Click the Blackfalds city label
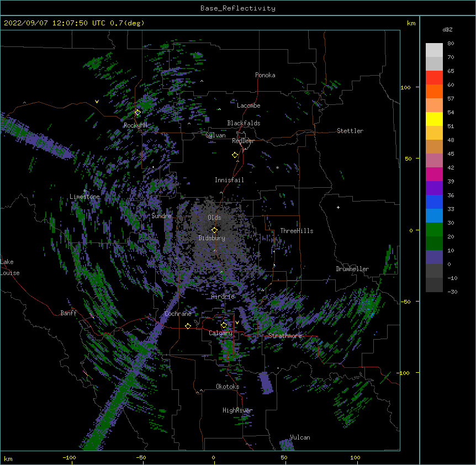Image resolution: width=476 pixels, height=465 pixels. [x=244, y=123]
